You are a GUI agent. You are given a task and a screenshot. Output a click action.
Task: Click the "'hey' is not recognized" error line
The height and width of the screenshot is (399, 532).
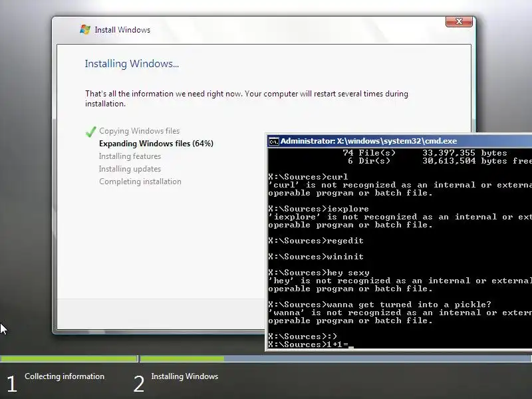(400, 281)
